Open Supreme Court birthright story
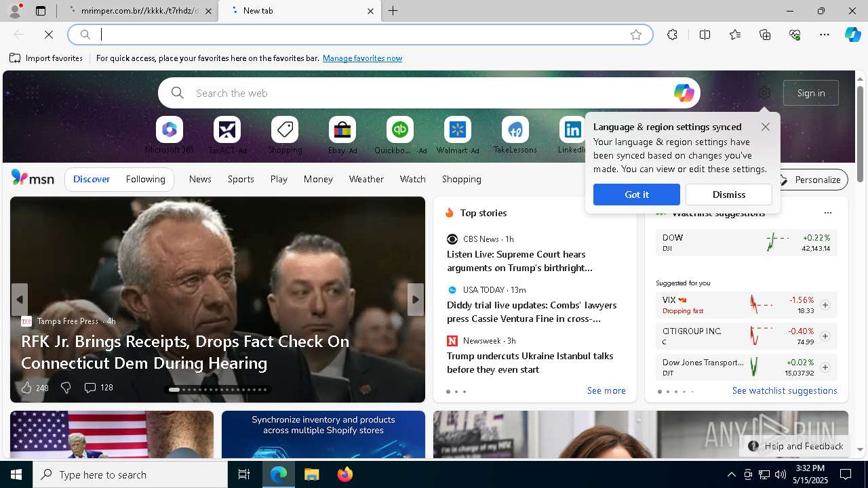The image size is (868, 488). [519, 261]
